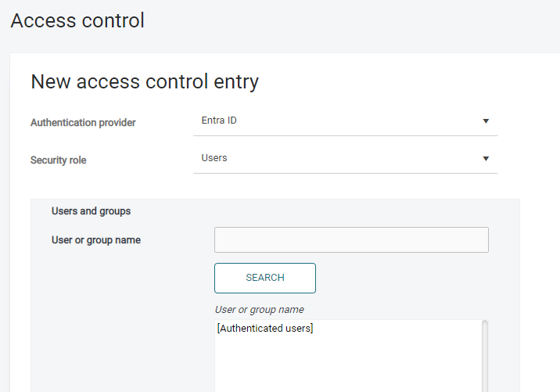Viewport: 560px width, 392px height.
Task: Click the bold User or group name label
Action: pyautogui.click(x=96, y=240)
